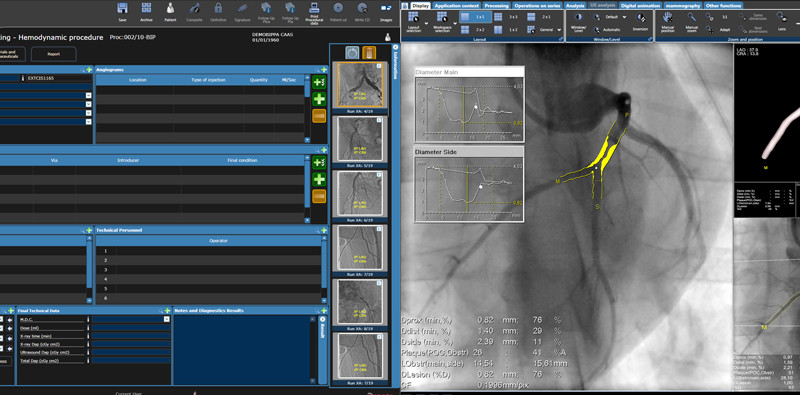
Task: Expand the General layout dropdown
Action: coord(560,30)
